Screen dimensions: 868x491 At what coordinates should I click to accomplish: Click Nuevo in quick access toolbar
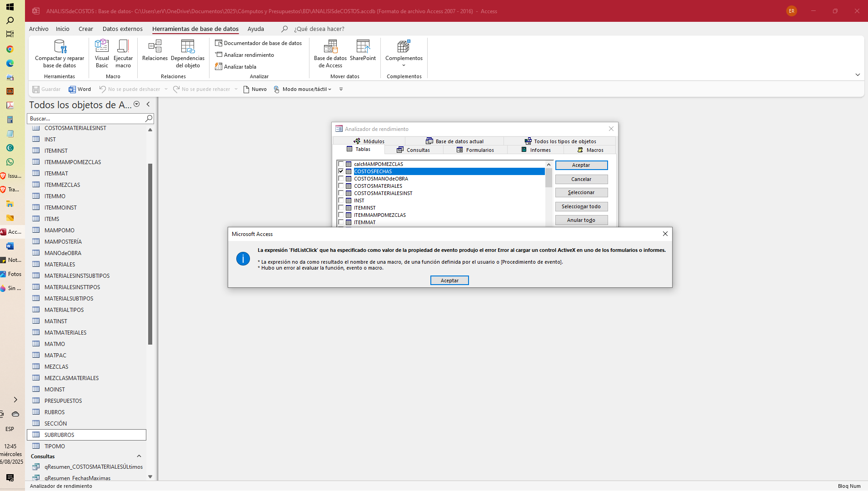[x=255, y=89]
